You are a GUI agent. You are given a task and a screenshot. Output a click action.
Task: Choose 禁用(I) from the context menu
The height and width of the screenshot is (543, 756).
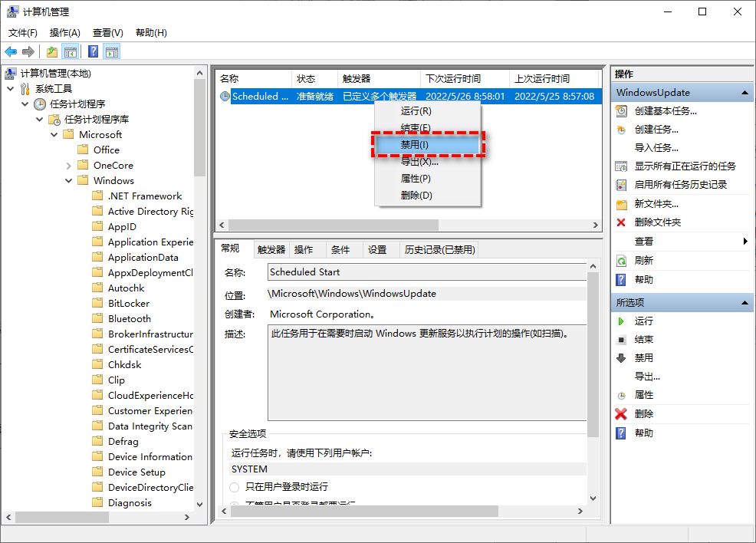[x=415, y=144]
